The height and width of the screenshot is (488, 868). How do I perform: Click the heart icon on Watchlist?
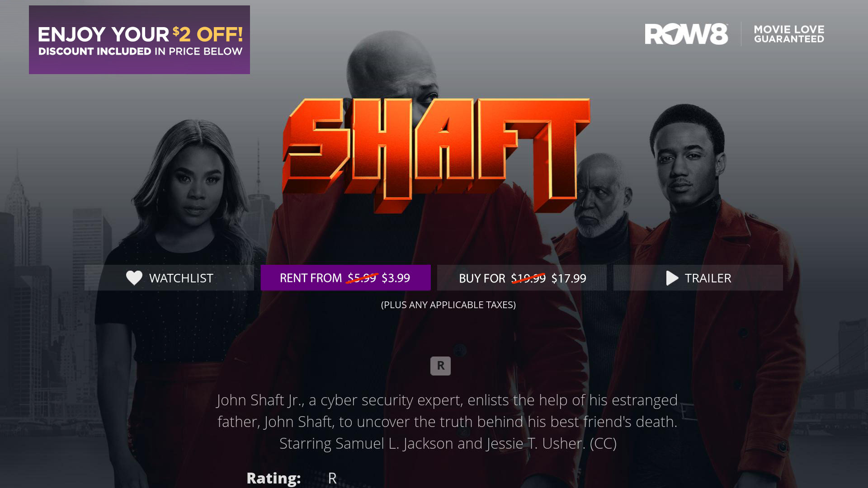pyautogui.click(x=134, y=278)
